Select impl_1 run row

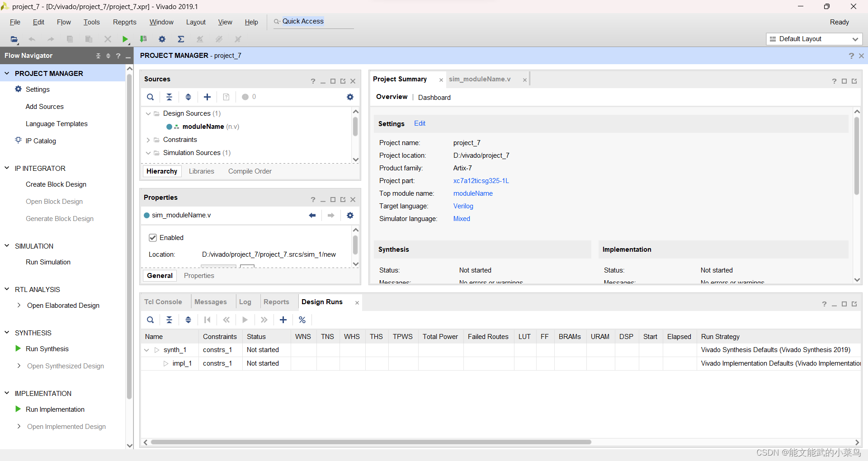(182, 363)
